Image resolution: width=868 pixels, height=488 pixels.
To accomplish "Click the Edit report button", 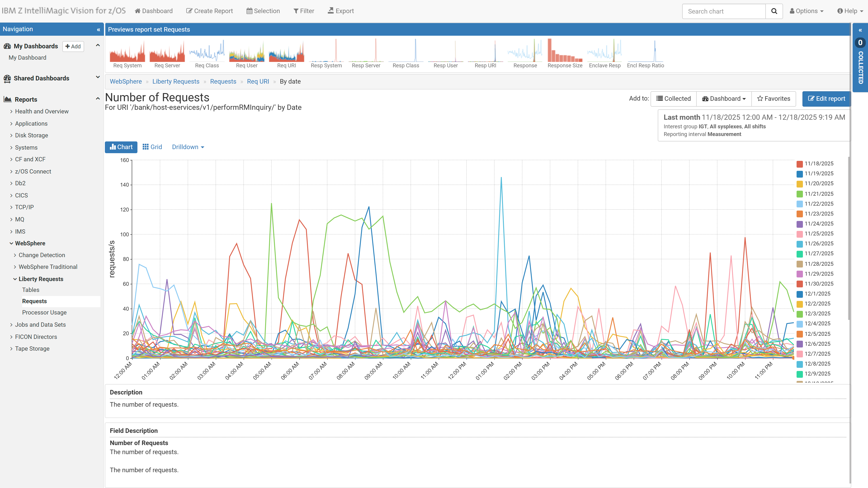I will point(826,99).
